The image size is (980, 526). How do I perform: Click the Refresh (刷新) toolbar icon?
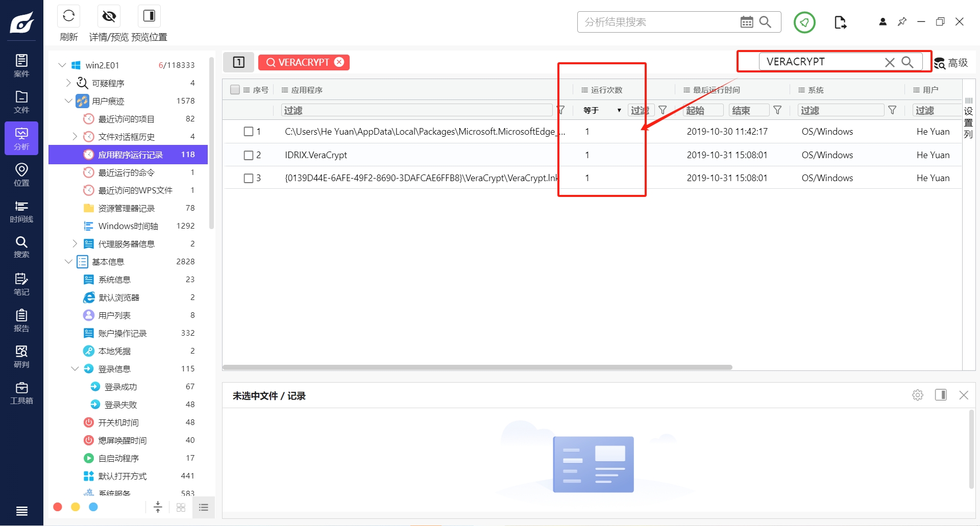pyautogui.click(x=68, y=16)
